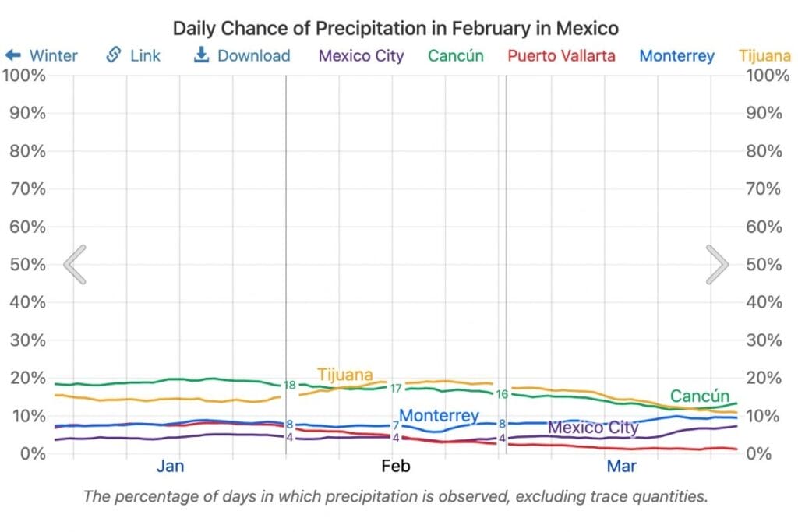Click the Link chain icon

tap(114, 55)
